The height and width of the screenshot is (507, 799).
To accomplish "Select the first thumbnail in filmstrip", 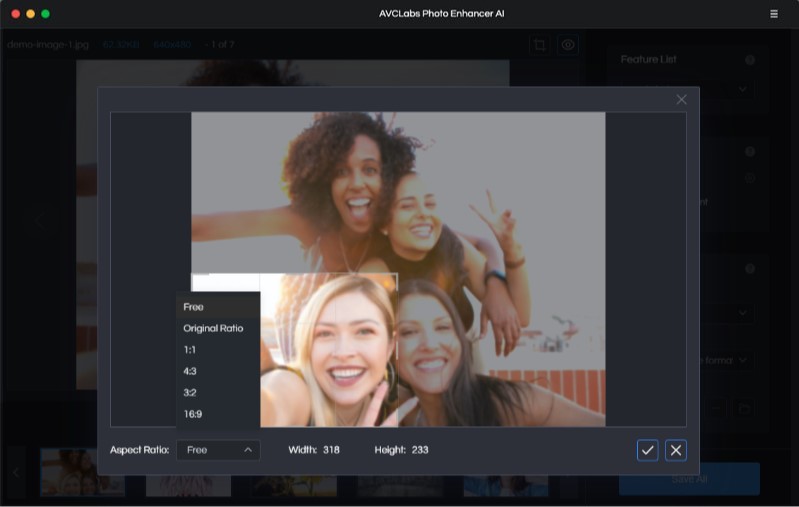I will pos(83,472).
